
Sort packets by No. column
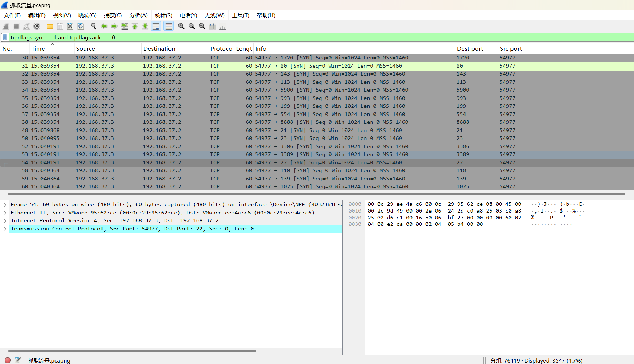click(15, 49)
